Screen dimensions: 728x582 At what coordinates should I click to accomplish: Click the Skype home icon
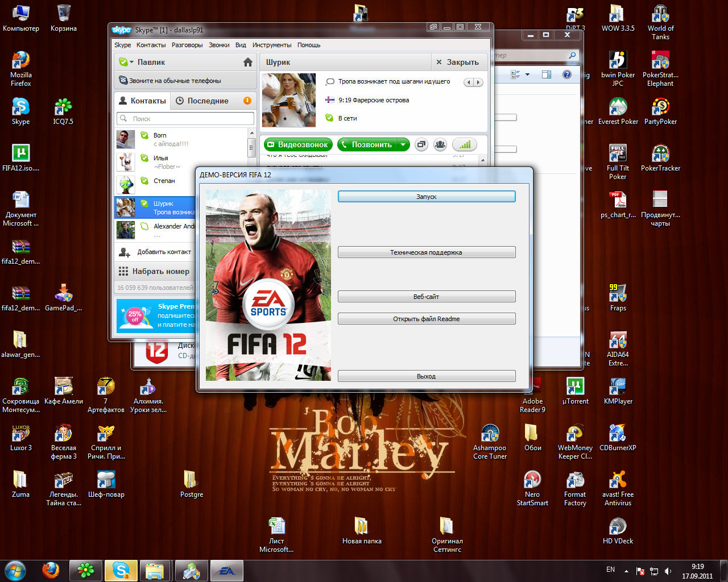(x=248, y=62)
